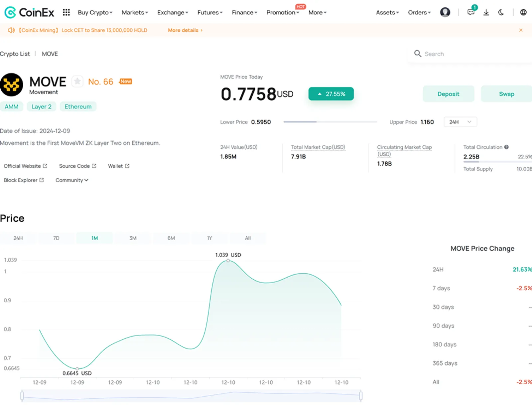Open Block Explorer external link
Viewport: 532px width, 416px height.
pos(24,180)
